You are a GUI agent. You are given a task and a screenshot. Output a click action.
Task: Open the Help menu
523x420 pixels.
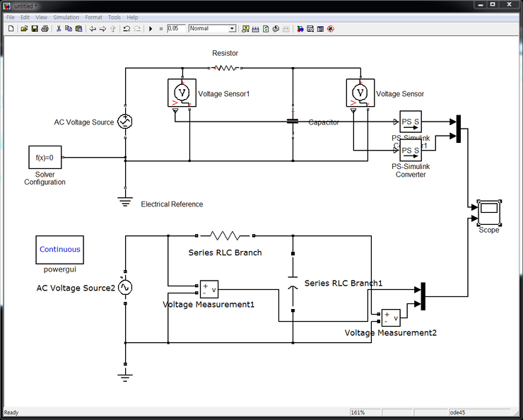click(132, 18)
